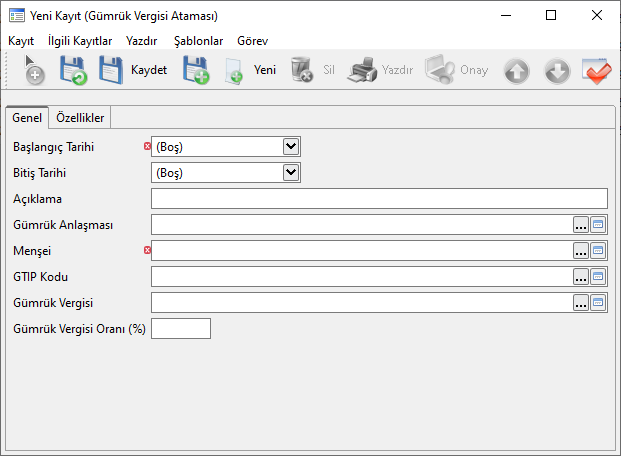
Task: Expand the Başlangıç Tarihi date dropdown
Action: [291, 146]
